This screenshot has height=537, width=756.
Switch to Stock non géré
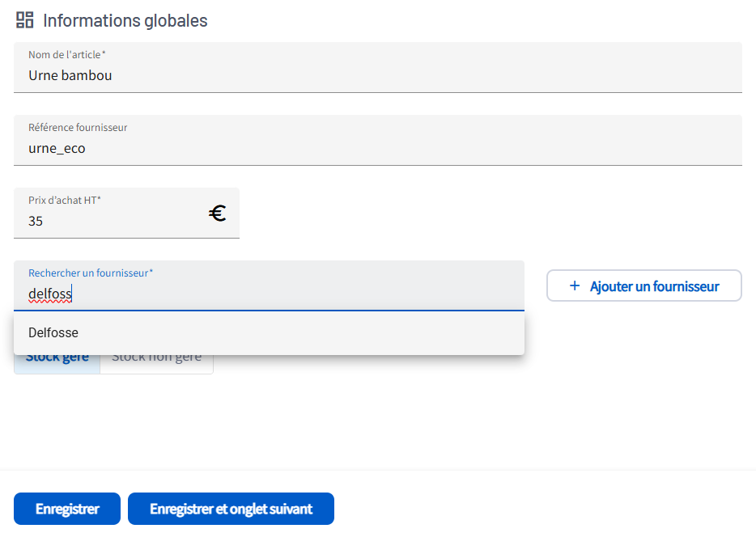(156, 361)
